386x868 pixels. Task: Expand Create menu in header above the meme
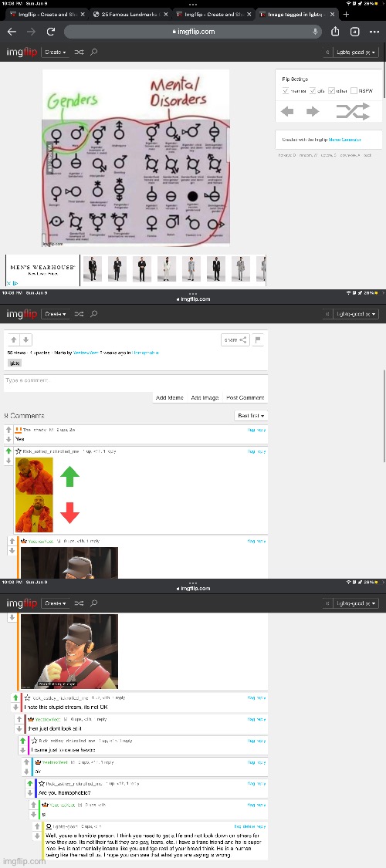pos(55,52)
